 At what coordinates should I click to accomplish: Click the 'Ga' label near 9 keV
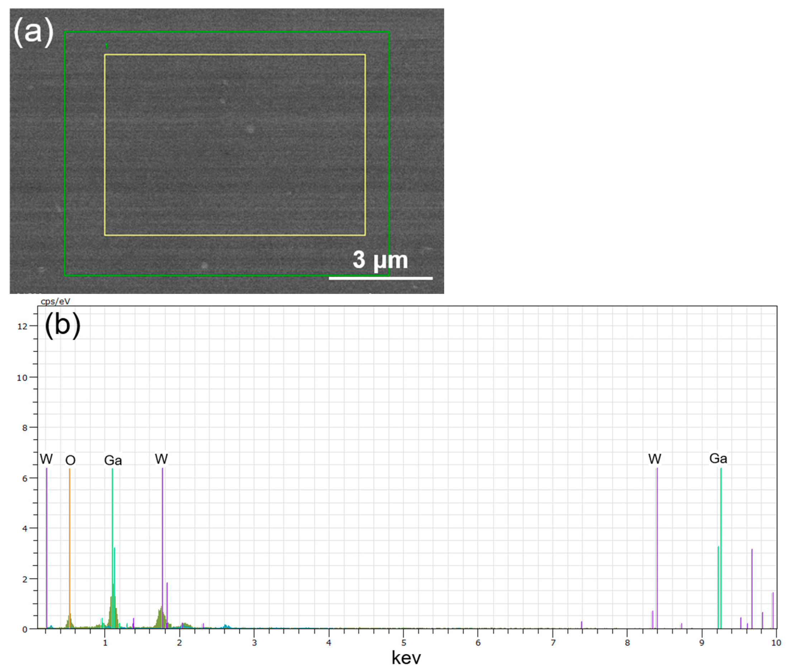tap(718, 459)
